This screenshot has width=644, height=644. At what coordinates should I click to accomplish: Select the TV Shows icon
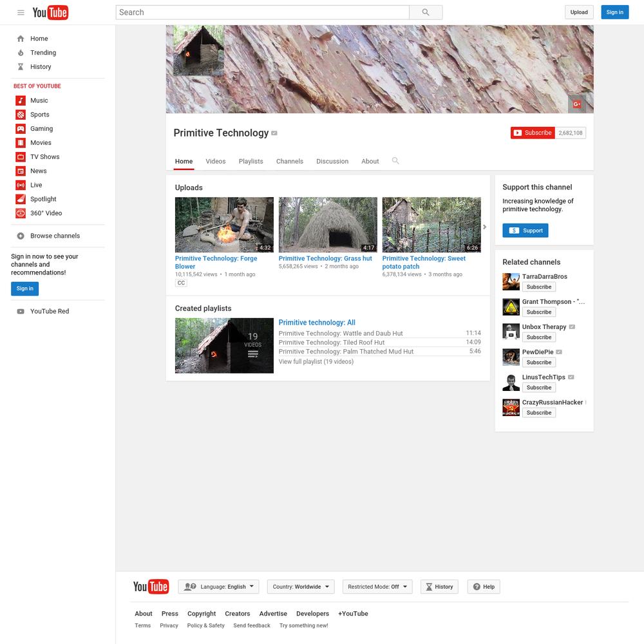(21, 157)
